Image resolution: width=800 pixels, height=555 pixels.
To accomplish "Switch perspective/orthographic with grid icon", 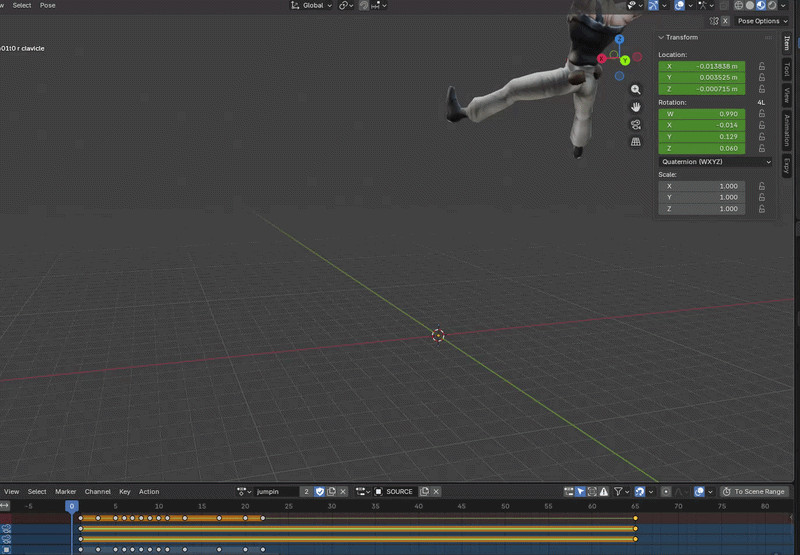I will coord(636,142).
